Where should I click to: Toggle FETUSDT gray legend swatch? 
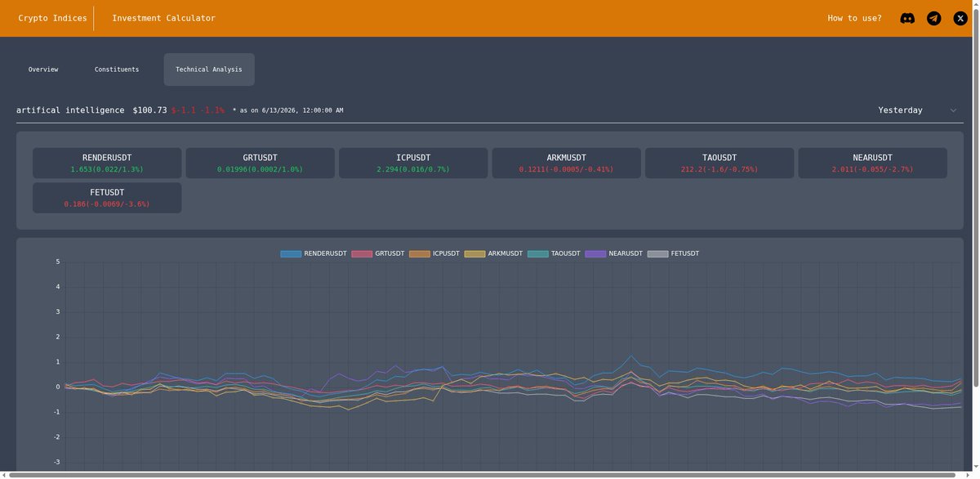coord(658,254)
